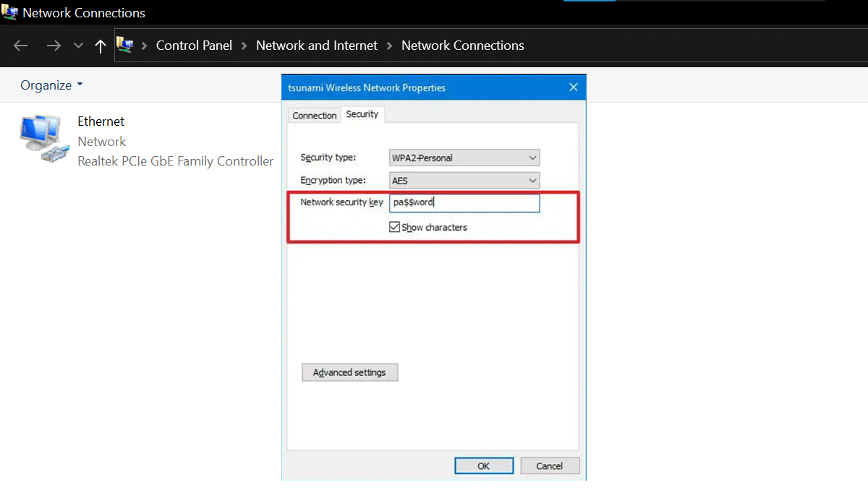Click Control Panel in the breadcrumb
Viewport: 868px width, 488px height.
194,46
